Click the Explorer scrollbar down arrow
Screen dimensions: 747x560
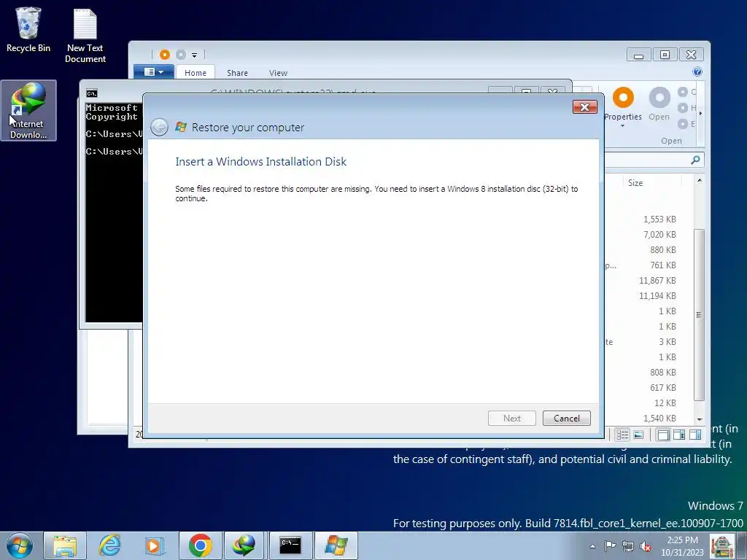(699, 419)
